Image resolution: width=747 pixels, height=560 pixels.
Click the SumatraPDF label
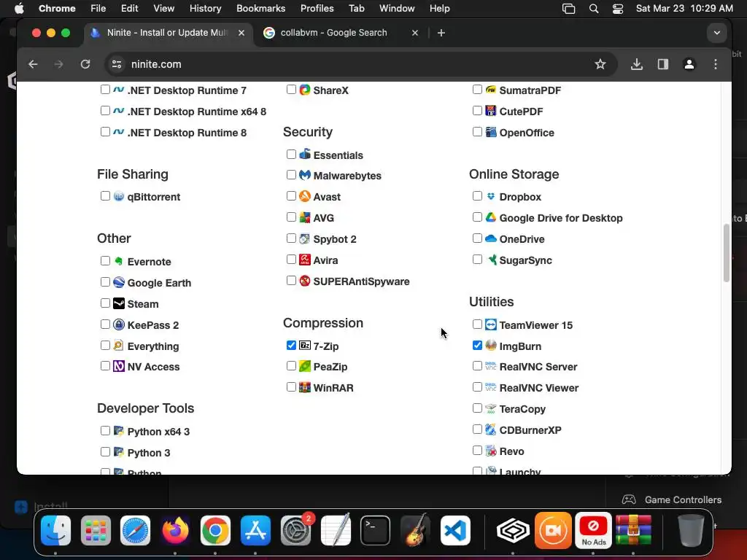pyautogui.click(x=530, y=90)
